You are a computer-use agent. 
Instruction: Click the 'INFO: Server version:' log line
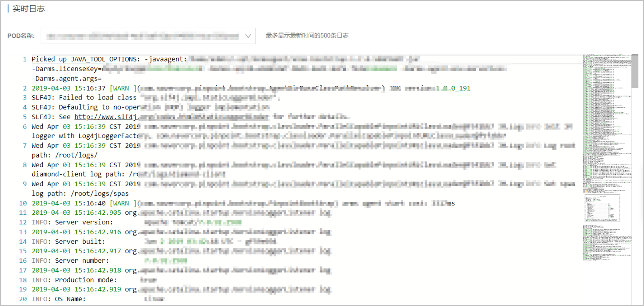tap(72, 222)
